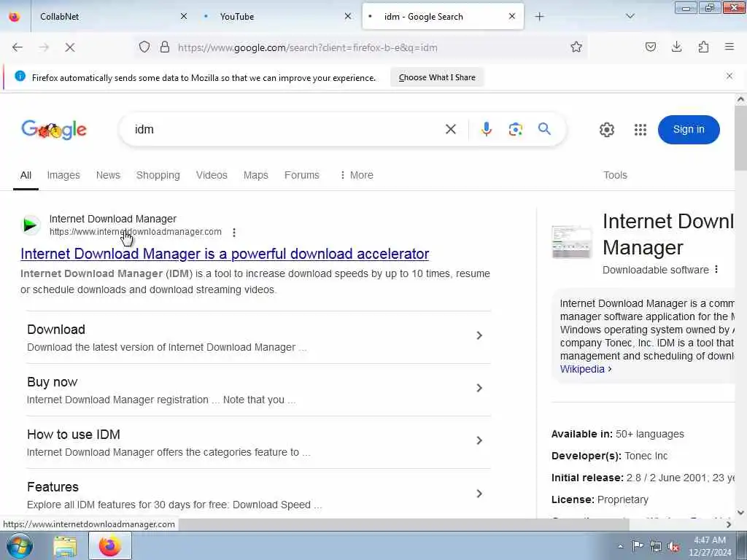This screenshot has width=747, height=560.
Task: Expand the Features sitelink chevron
Action: click(479, 494)
